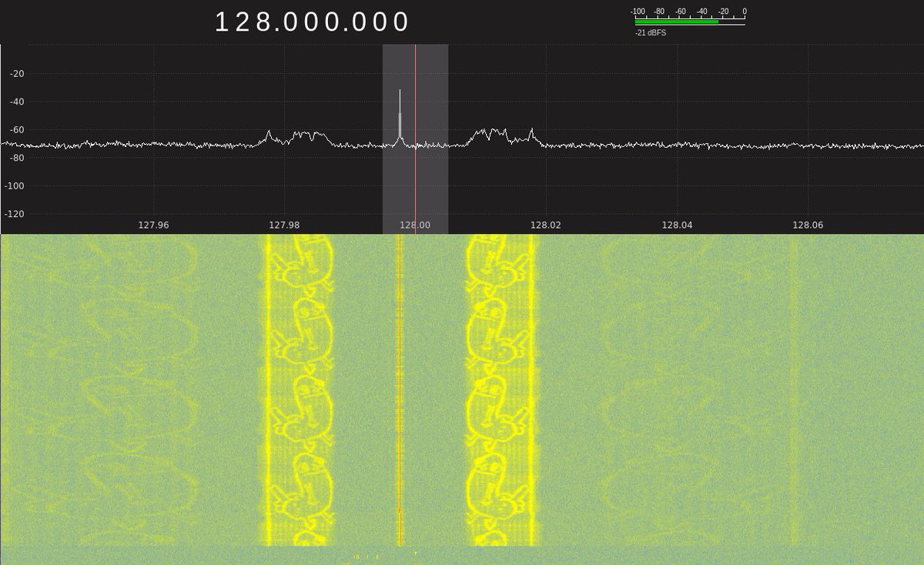Tune to bright signal band right of center in waterfall

click(x=501, y=389)
